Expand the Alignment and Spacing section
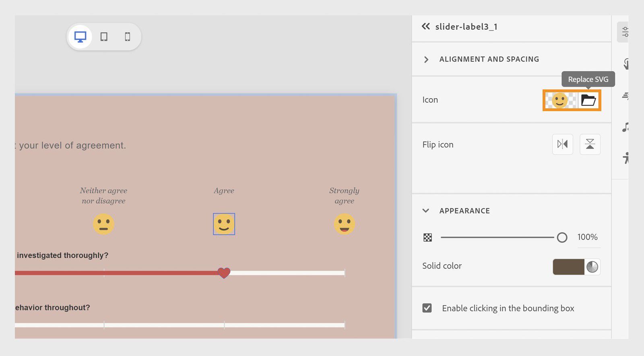 coord(426,60)
